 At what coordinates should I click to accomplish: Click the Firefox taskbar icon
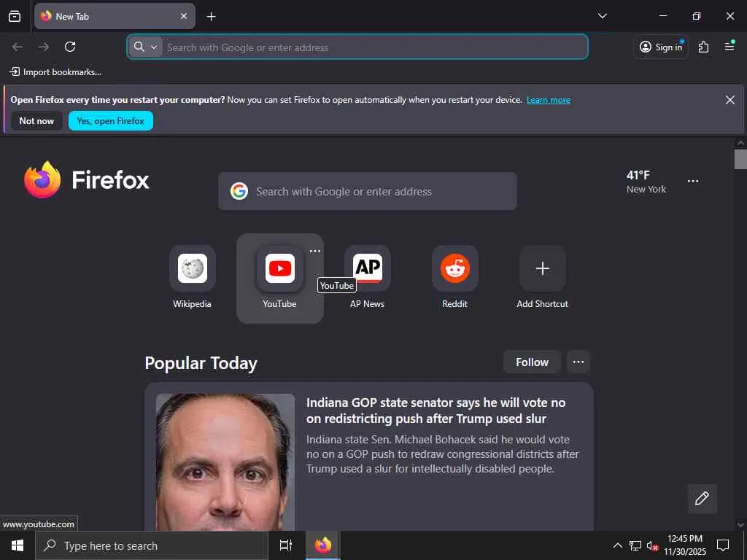pos(322,545)
